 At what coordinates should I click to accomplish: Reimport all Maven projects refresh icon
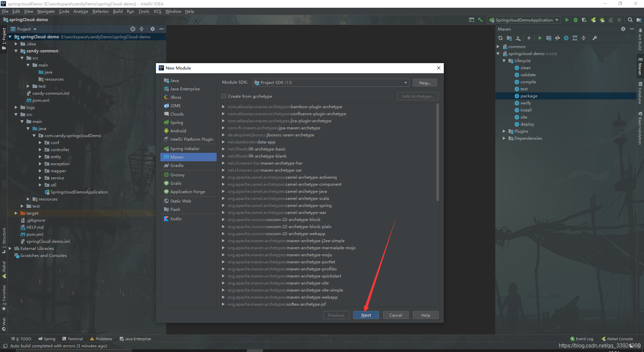pos(500,38)
